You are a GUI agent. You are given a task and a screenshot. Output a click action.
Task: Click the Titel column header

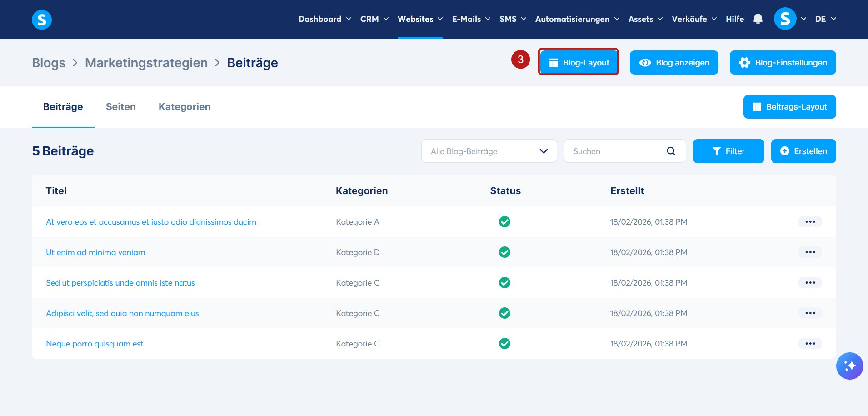[x=56, y=191]
